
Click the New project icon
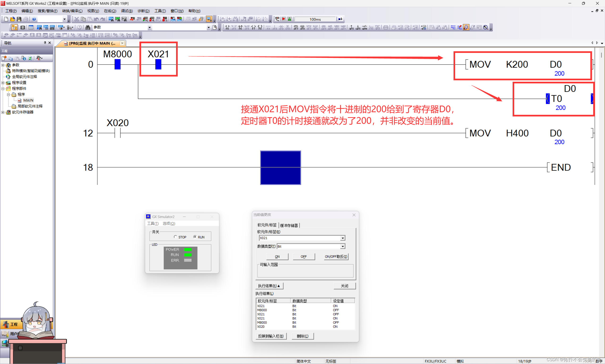[x=6, y=19]
